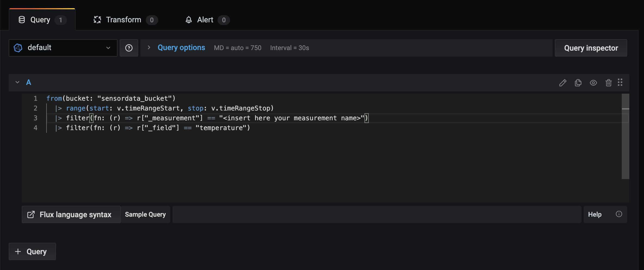Click the data source help icon

pyautogui.click(x=129, y=48)
